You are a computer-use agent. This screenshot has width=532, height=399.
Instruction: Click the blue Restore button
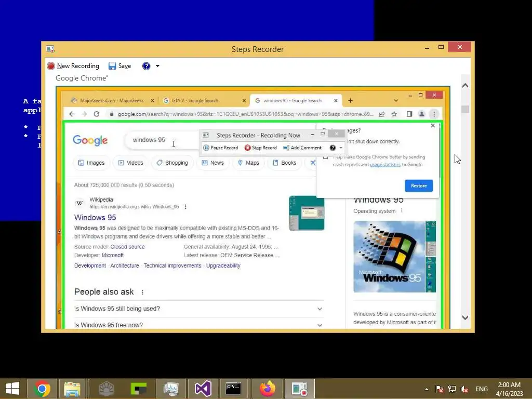tap(419, 185)
